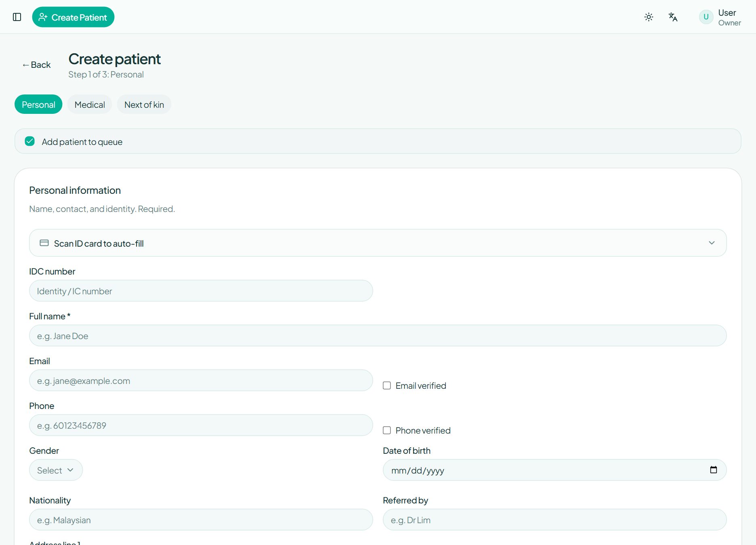Click the Create Patient button
The width and height of the screenshot is (756, 545).
point(73,17)
